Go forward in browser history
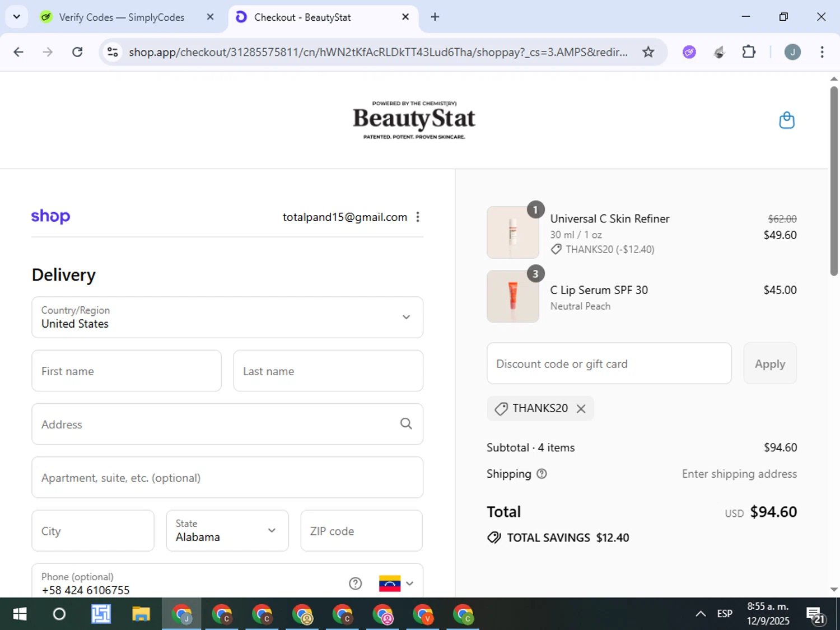This screenshot has height=630, width=840. coord(48,52)
